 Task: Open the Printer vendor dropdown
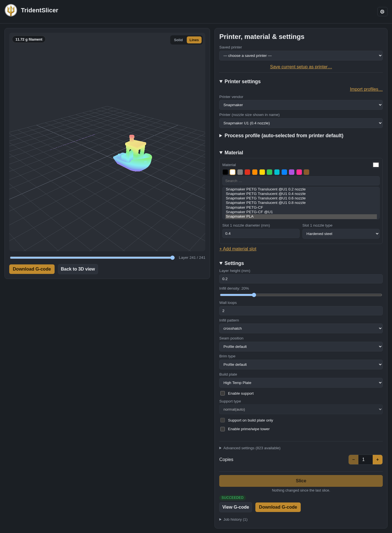[x=301, y=105]
